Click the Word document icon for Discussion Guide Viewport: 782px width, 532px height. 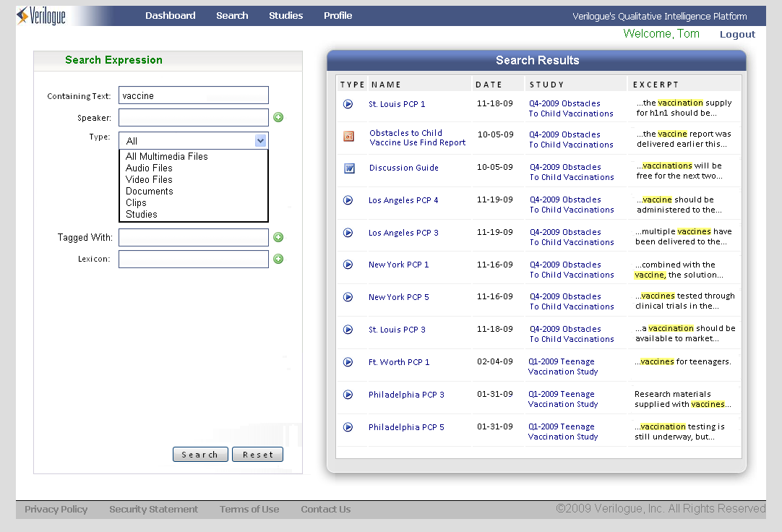[x=349, y=168]
